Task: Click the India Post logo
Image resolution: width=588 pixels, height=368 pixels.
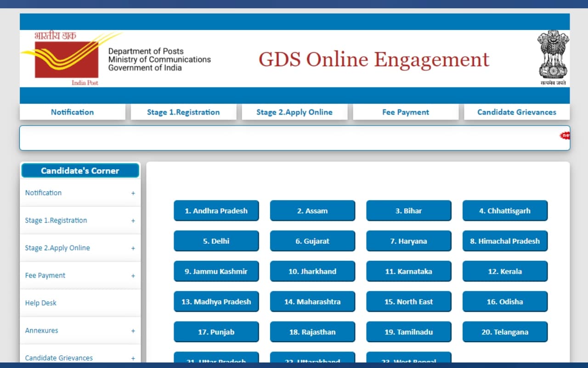Action: 67,59
